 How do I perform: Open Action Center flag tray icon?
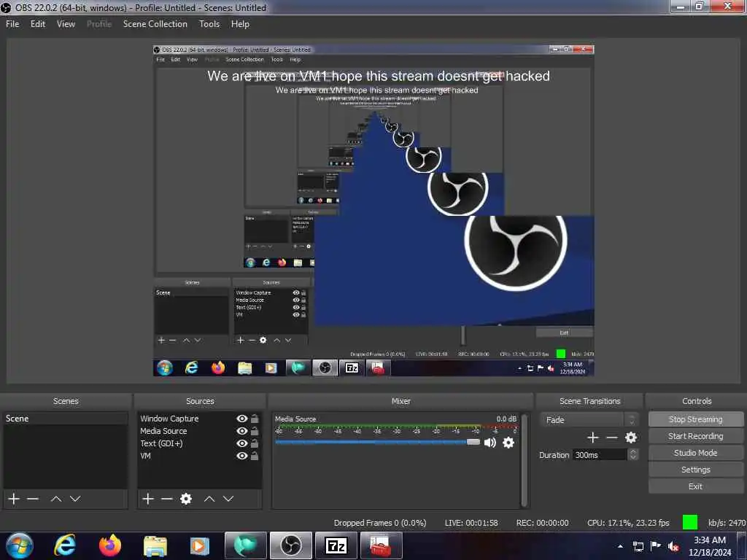656,545
